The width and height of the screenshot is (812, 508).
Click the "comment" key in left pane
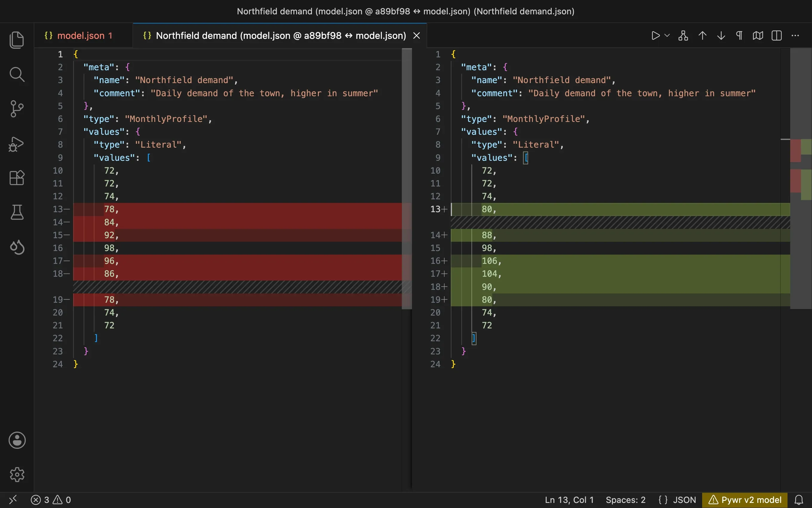117,93
